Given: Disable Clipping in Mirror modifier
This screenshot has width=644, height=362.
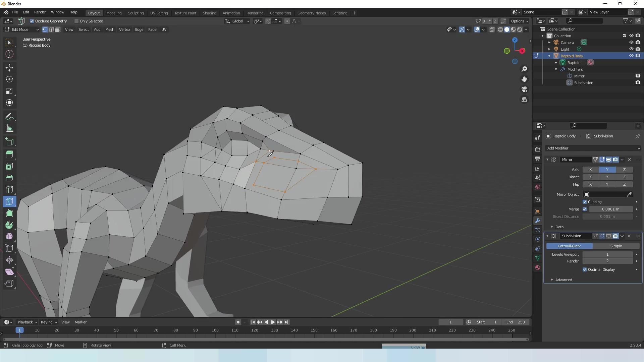Looking at the screenshot, I should tap(585, 202).
